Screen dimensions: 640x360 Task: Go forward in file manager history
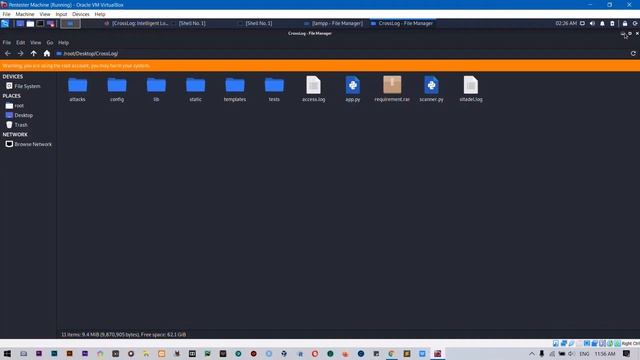[x=20, y=53]
